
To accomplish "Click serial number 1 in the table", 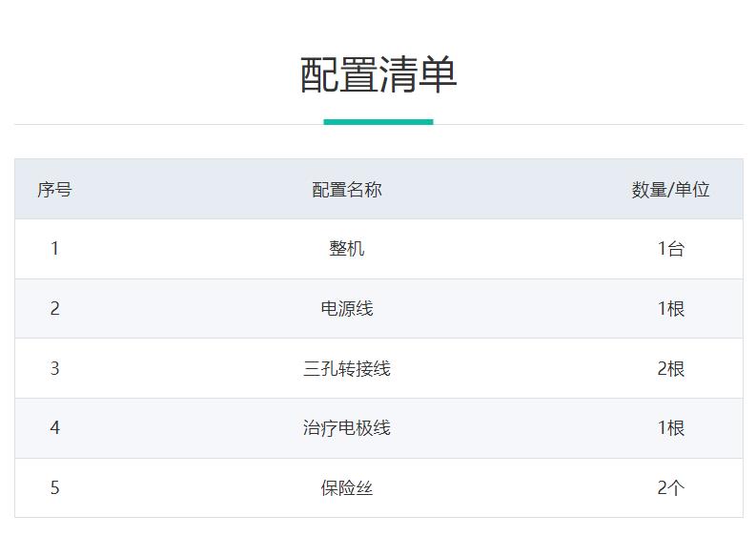I will (54, 249).
